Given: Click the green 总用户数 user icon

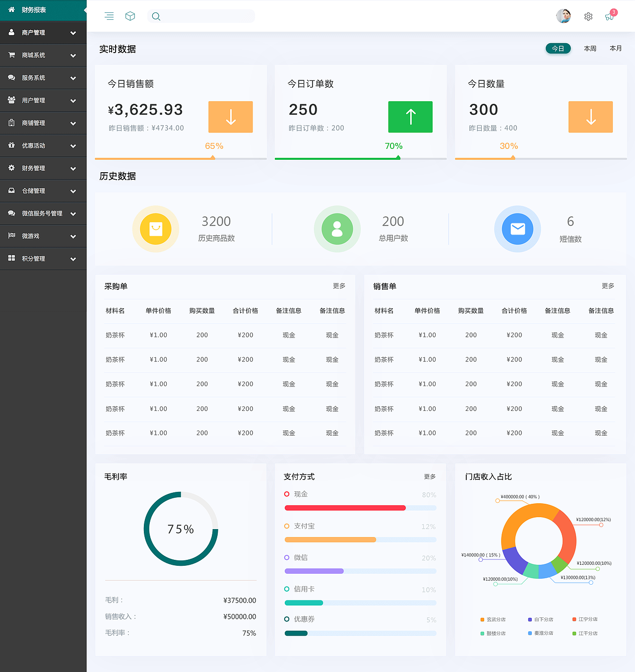Looking at the screenshot, I should coord(337,229).
